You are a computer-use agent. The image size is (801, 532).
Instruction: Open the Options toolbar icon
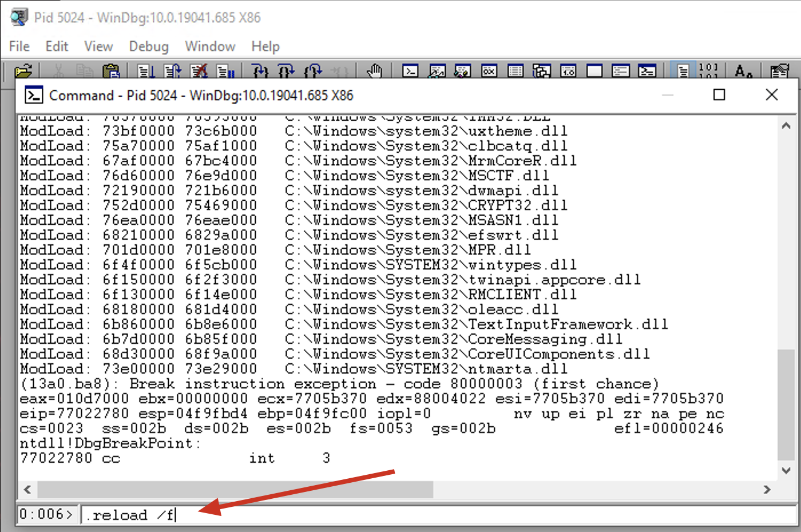pyautogui.click(x=779, y=72)
